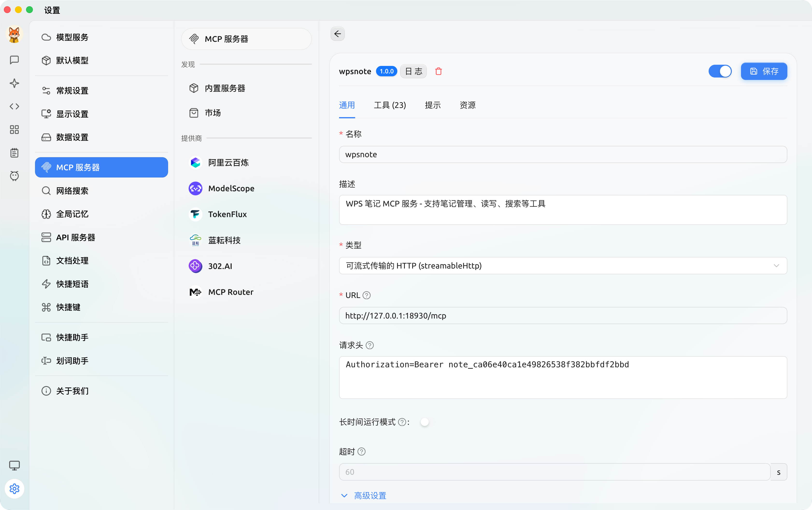812x510 pixels.
Task: Disable the wpsnote server toggle
Action: [720, 71]
